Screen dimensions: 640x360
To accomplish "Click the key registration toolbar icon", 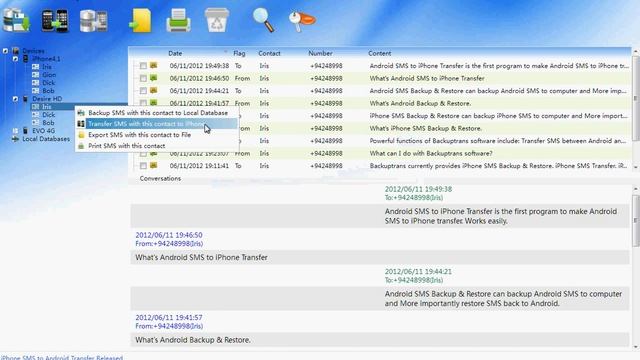I will (x=302, y=20).
